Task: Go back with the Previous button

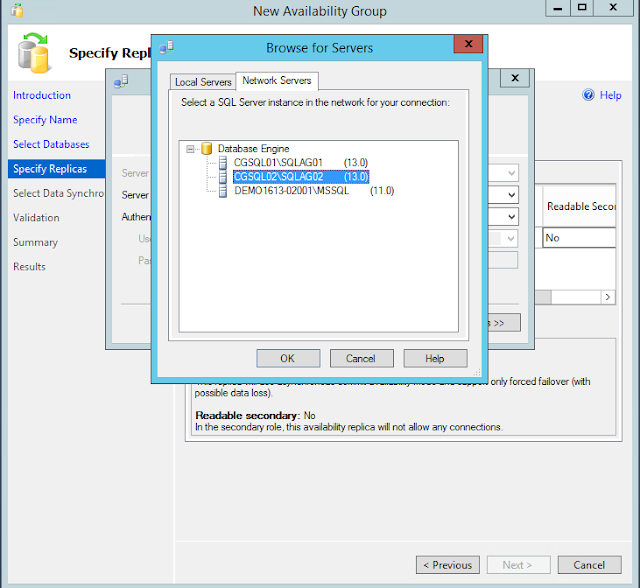Action: point(448,565)
